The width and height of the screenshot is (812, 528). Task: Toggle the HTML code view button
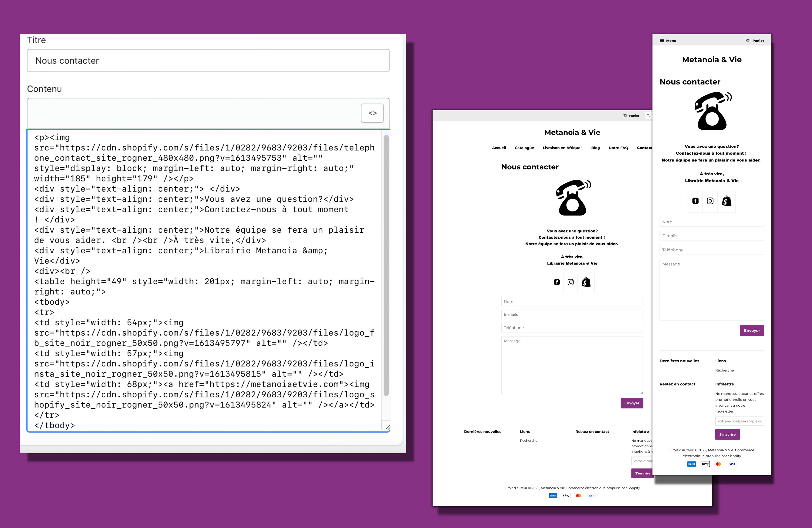pos(372,113)
